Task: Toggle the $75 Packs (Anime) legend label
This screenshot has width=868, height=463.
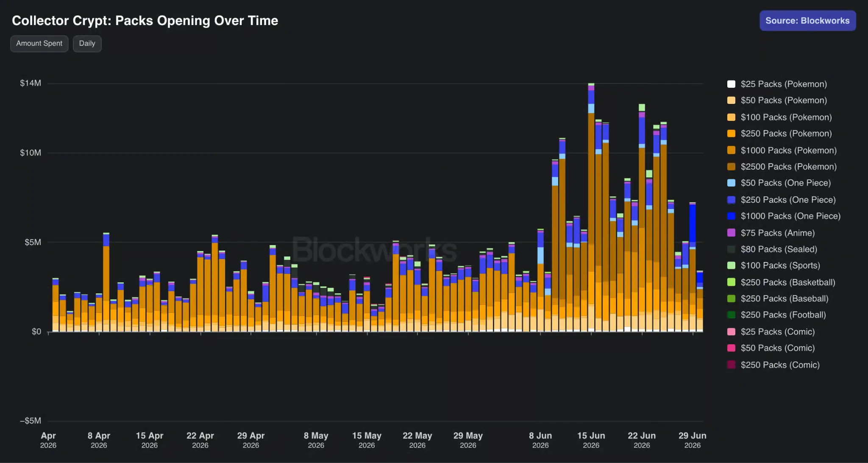Action: (x=778, y=233)
